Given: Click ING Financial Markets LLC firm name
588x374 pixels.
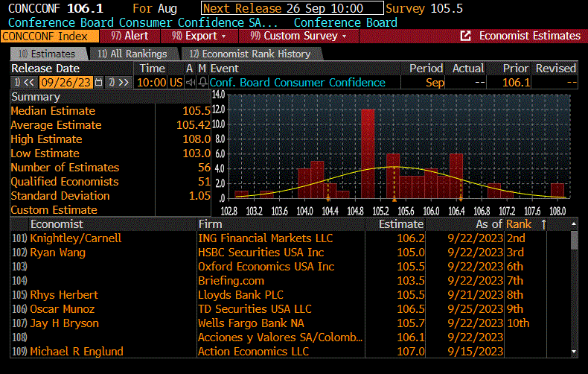Looking at the screenshot, I should [266, 238].
